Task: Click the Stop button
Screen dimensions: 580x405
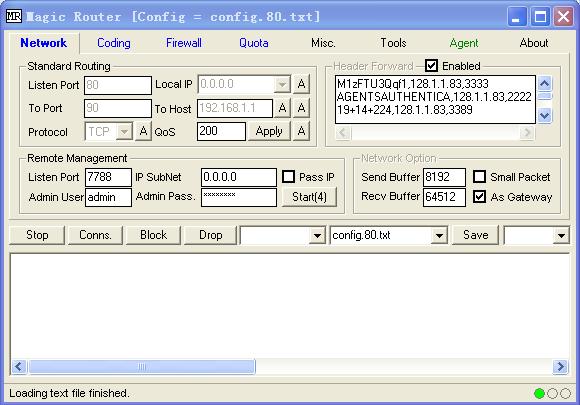Action: [37, 235]
